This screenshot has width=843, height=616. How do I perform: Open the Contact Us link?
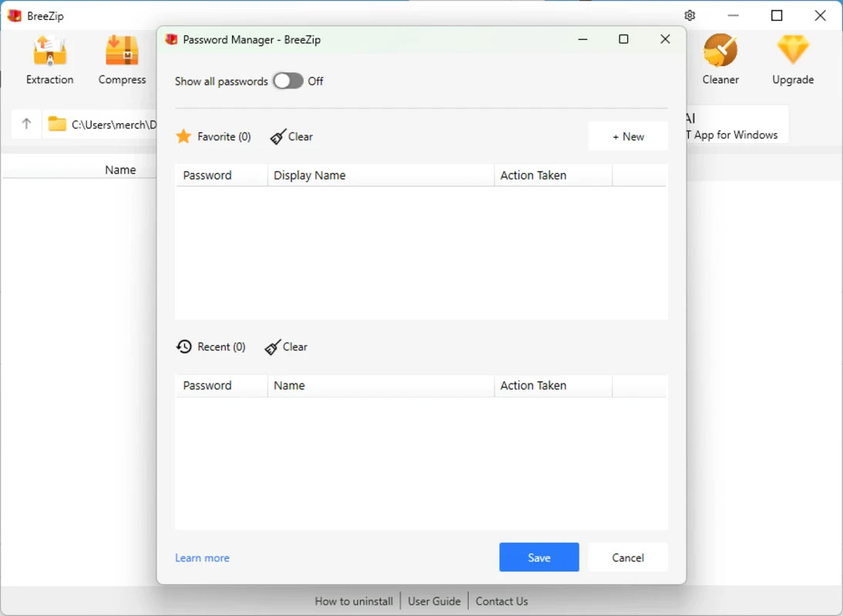(x=502, y=601)
